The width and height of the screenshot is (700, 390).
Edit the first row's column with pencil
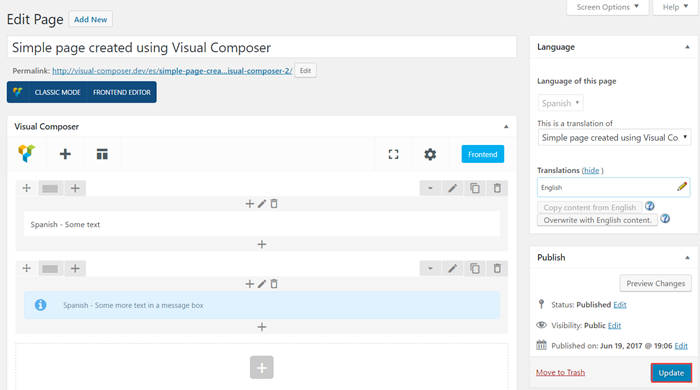tap(262, 203)
